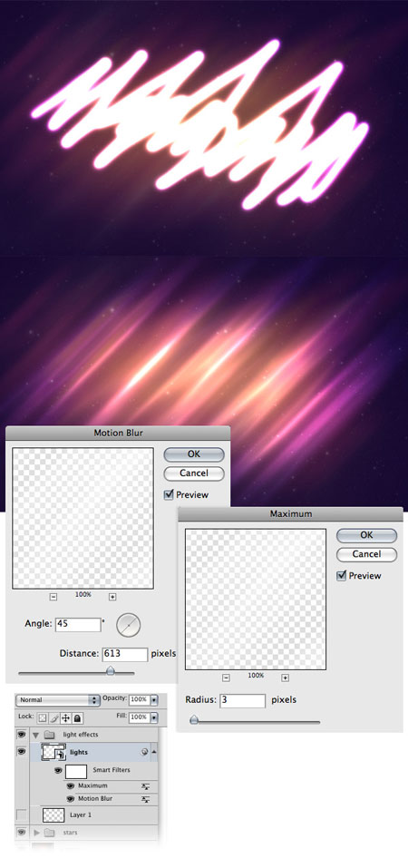Click the Maximum dialog title bar
Viewport: 408px width, 868px height.
[x=291, y=513]
